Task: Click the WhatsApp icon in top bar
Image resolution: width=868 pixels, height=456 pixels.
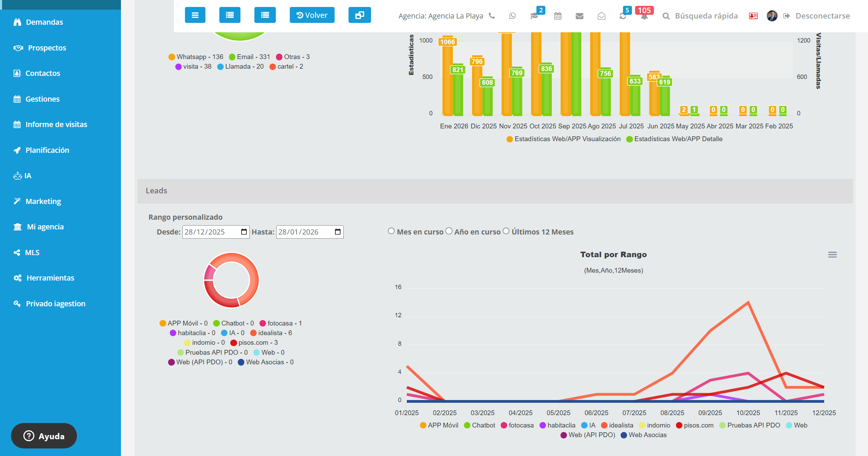Action: (x=512, y=16)
